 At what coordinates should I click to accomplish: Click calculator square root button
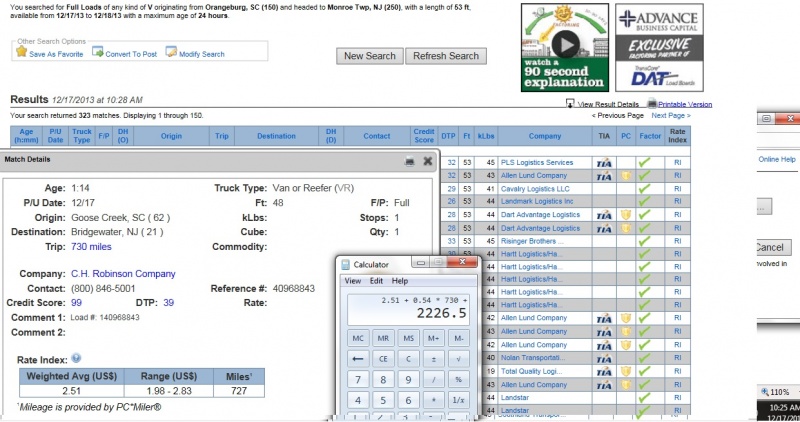[x=458, y=359]
